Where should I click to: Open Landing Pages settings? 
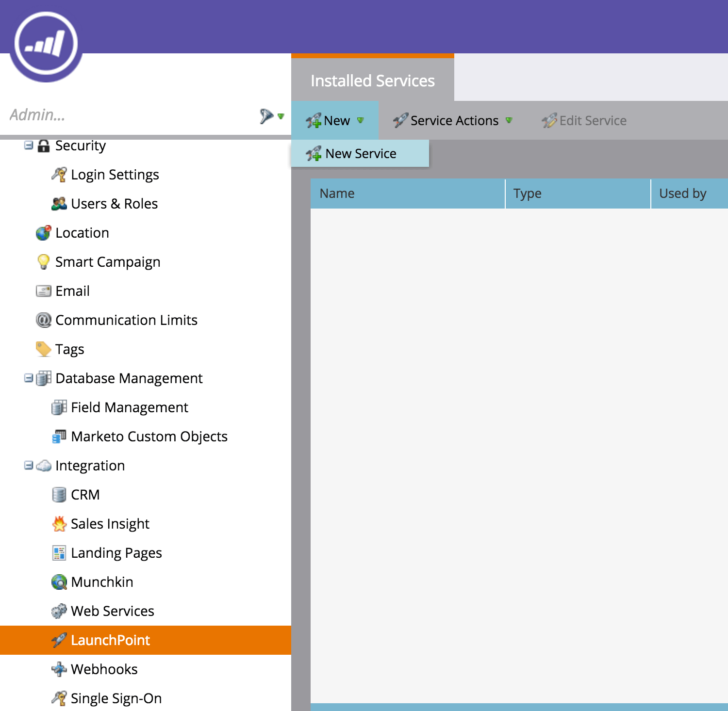[116, 553]
